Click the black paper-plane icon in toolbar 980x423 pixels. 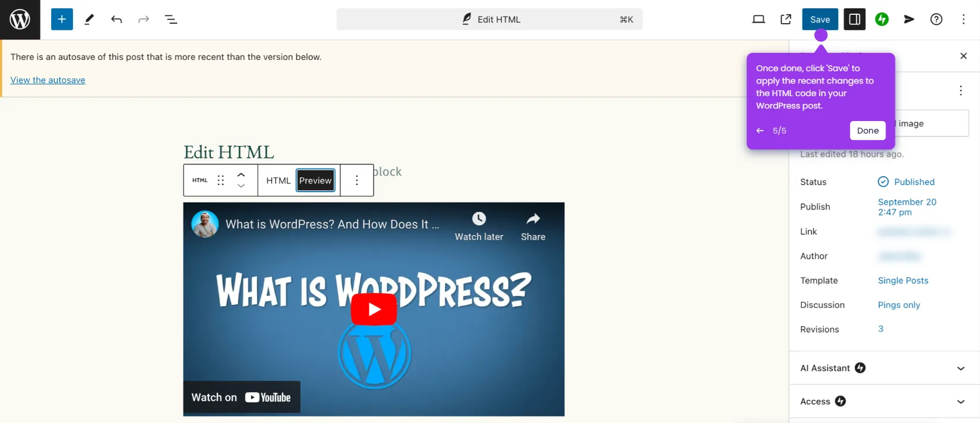pyautogui.click(x=909, y=20)
